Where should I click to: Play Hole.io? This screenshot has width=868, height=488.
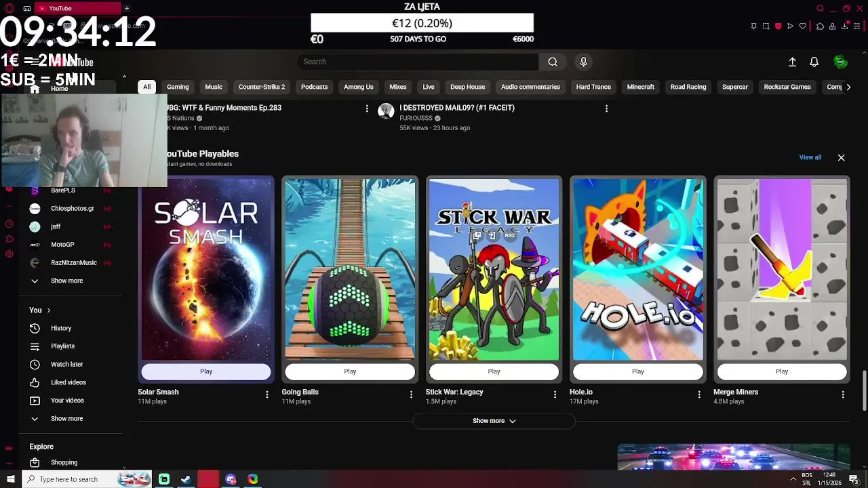(638, 371)
